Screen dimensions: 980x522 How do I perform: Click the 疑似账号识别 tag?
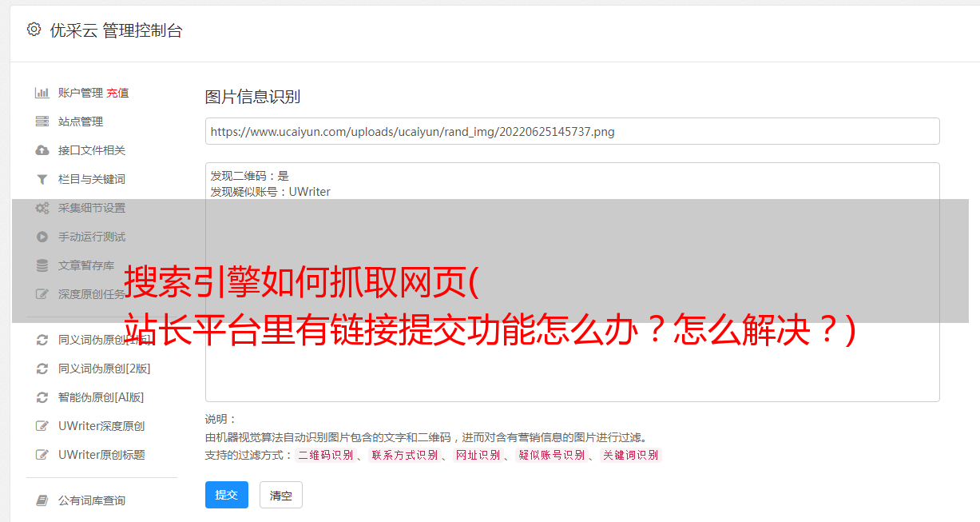click(551, 455)
